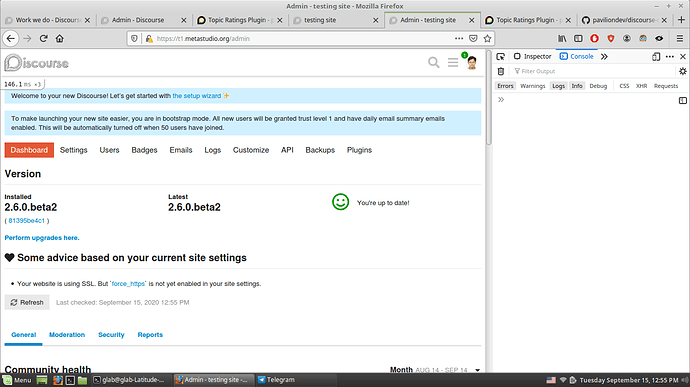Open the Month period dropdown arrow

click(x=477, y=370)
